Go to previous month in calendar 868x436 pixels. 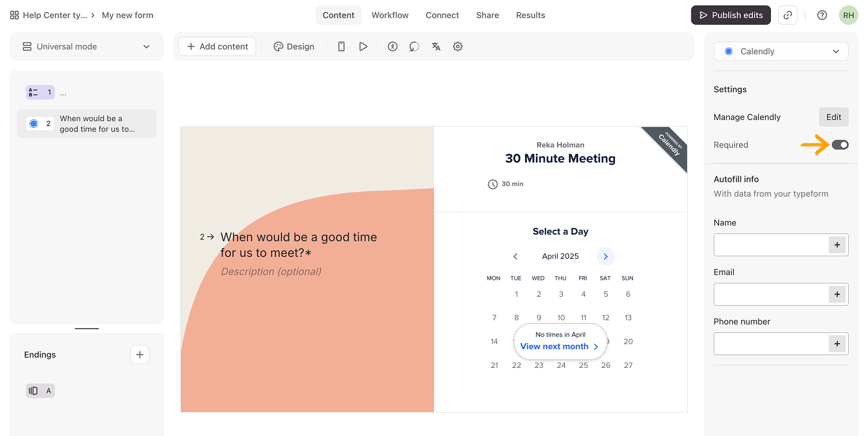click(x=515, y=256)
